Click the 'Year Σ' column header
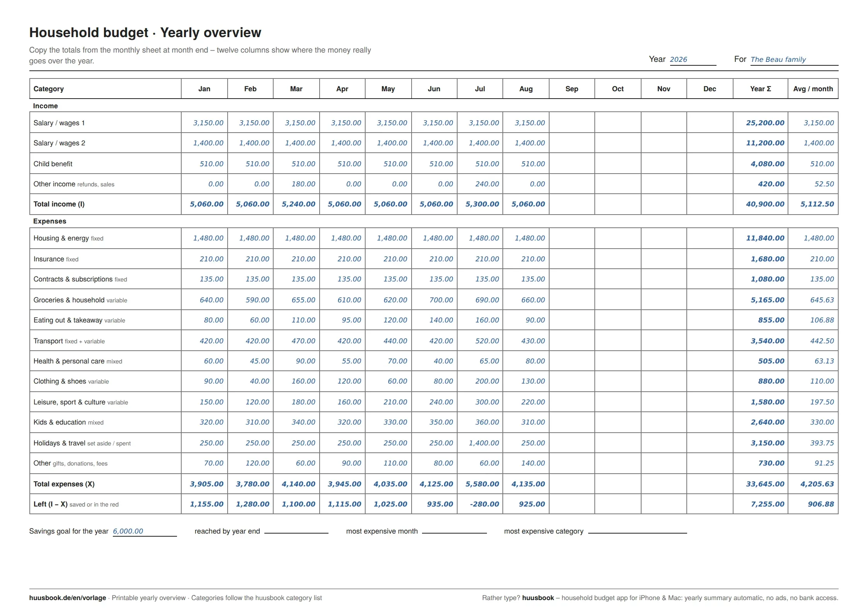 [761, 89]
